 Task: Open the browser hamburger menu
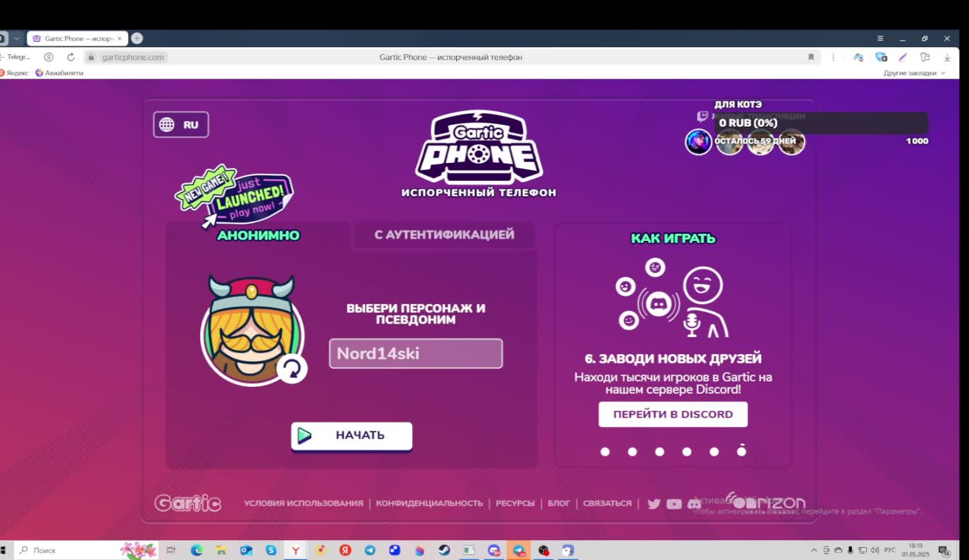pos(880,38)
